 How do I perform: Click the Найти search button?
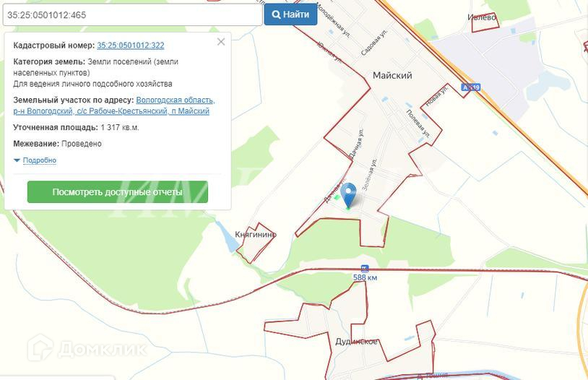tap(290, 14)
